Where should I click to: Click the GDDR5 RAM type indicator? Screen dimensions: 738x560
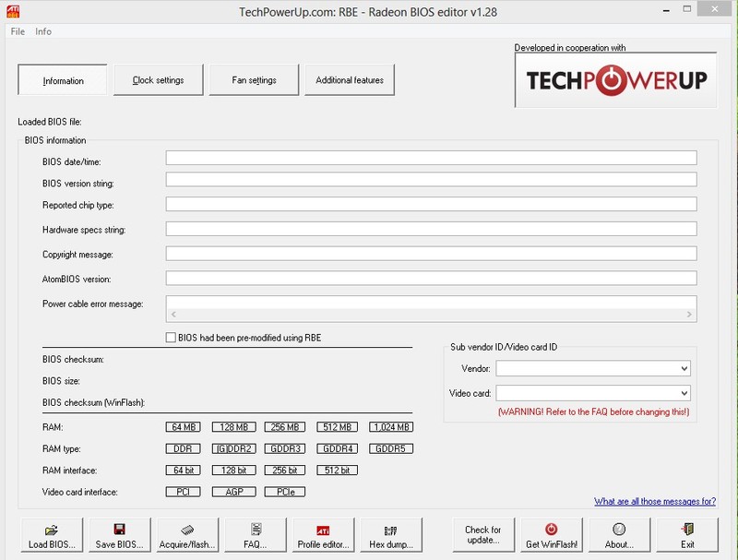click(391, 448)
